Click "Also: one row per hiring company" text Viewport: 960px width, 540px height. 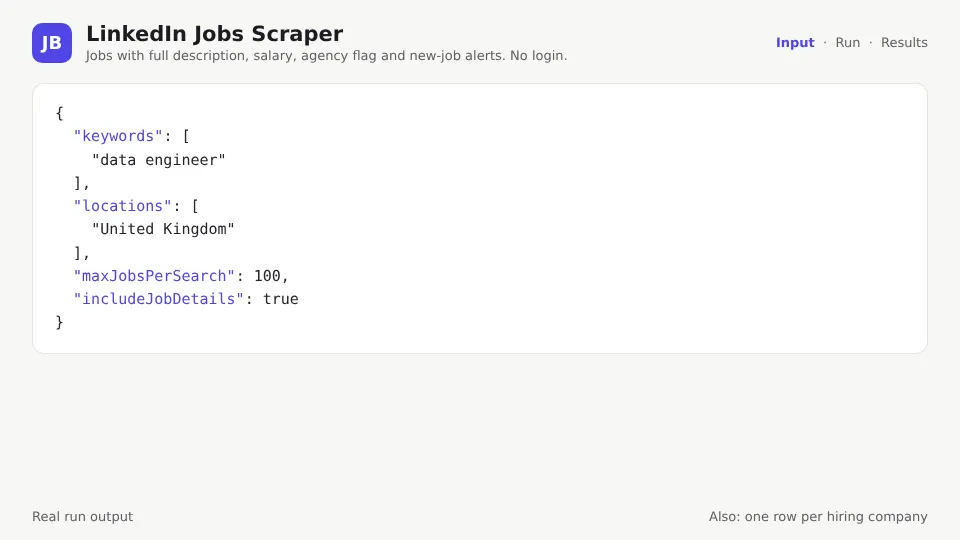point(818,517)
